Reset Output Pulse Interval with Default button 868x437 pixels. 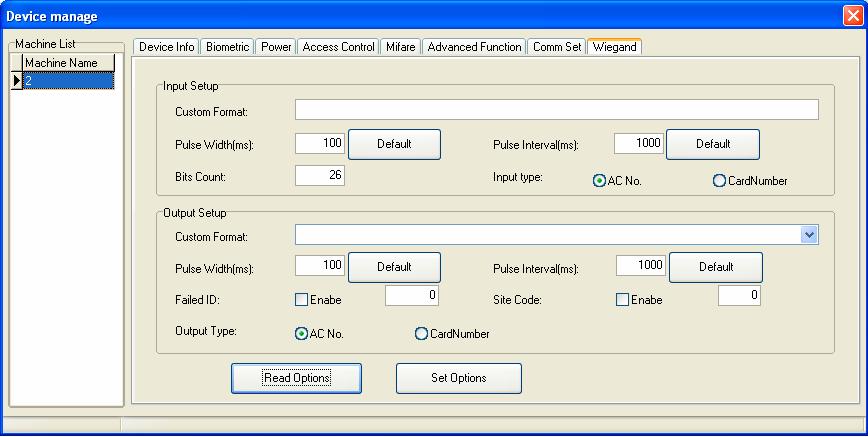pyautogui.click(x=716, y=267)
